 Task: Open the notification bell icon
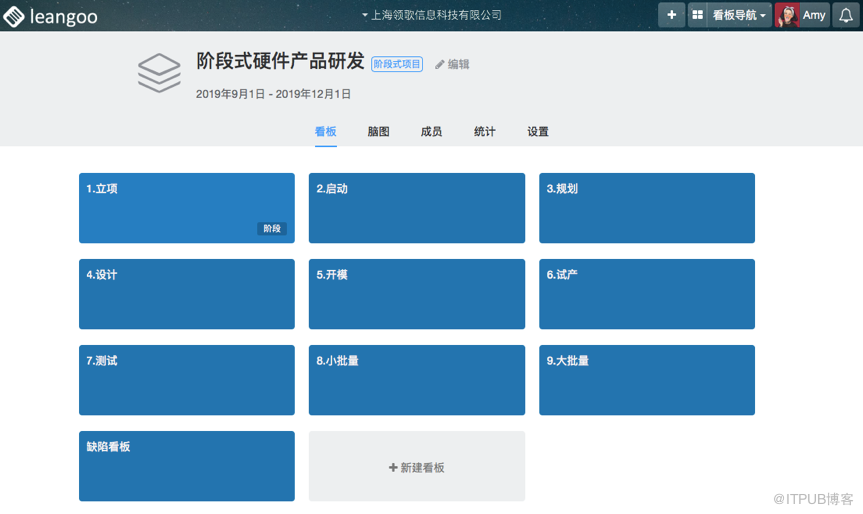tap(845, 15)
